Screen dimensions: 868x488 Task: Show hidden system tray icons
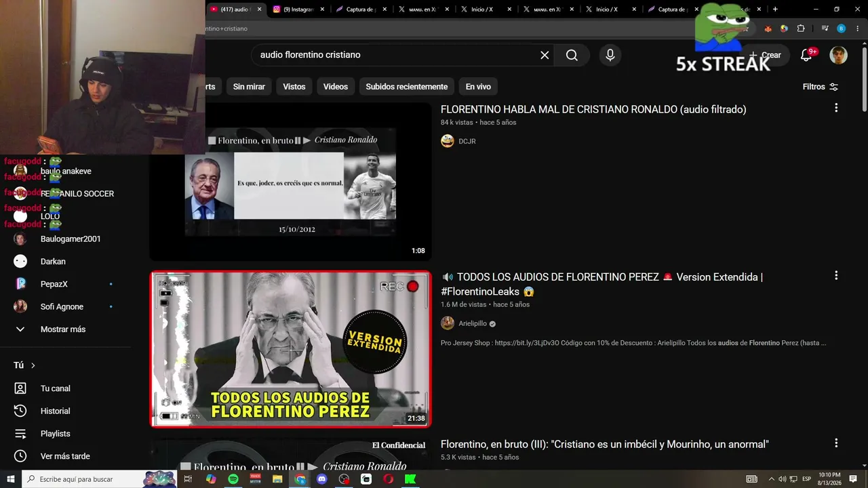[771, 479]
